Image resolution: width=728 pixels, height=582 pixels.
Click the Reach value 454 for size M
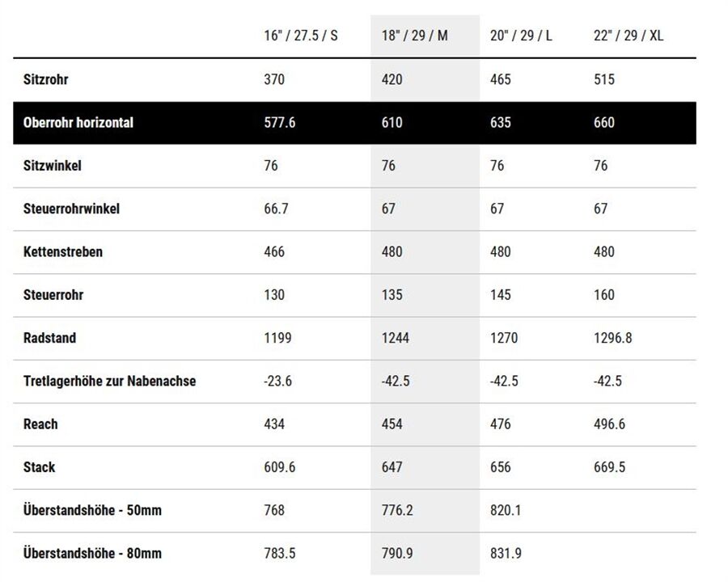click(392, 424)
